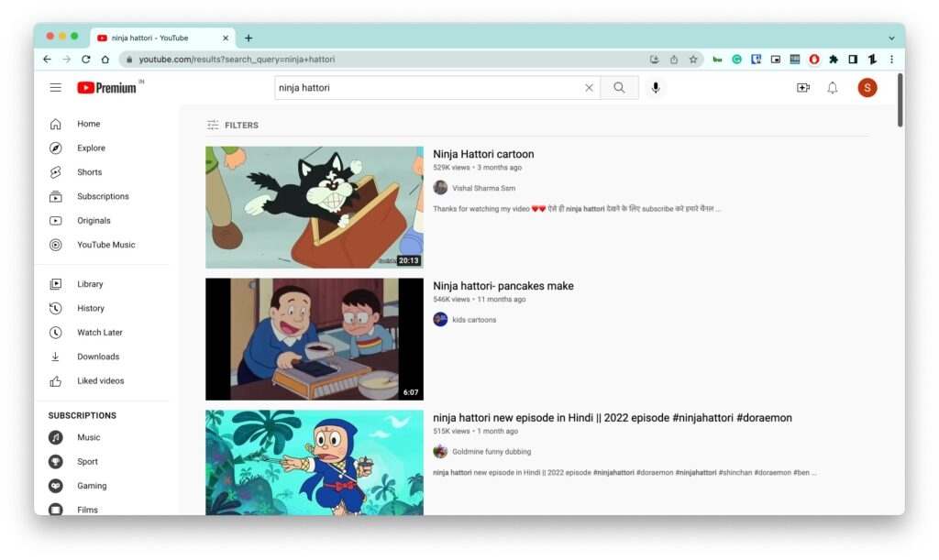Clear the search box with X
Viewport: 939px width, 560px height.
pos(589,88)
